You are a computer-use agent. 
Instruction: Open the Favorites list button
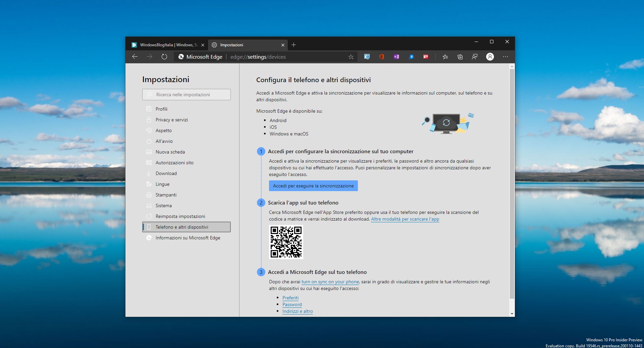point(445,57)
